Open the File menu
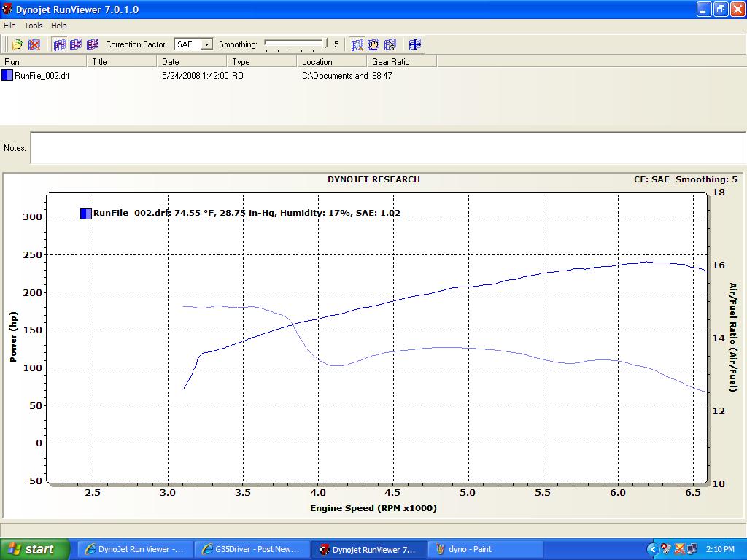This screenshot has width=747, height=560. (9, 26)
